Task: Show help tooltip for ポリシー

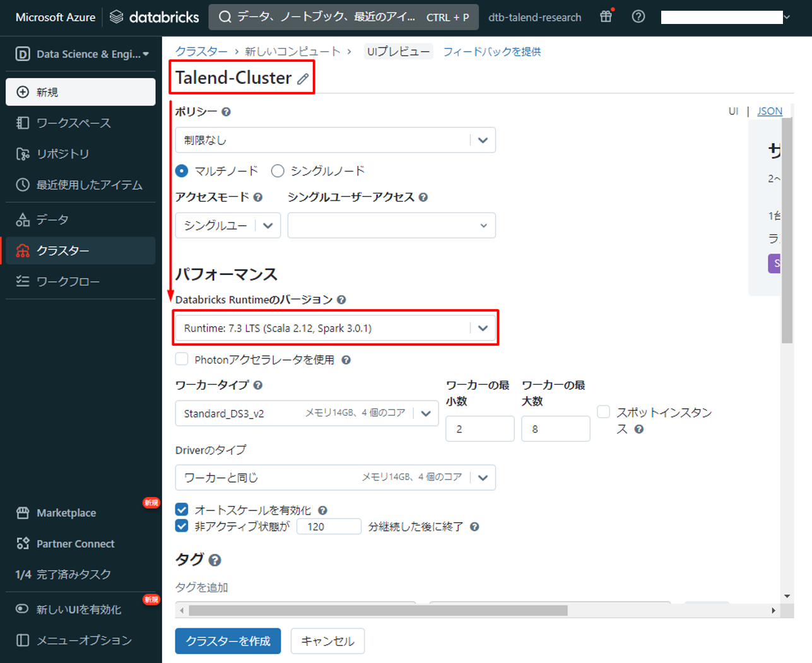Action: point(226,112)
